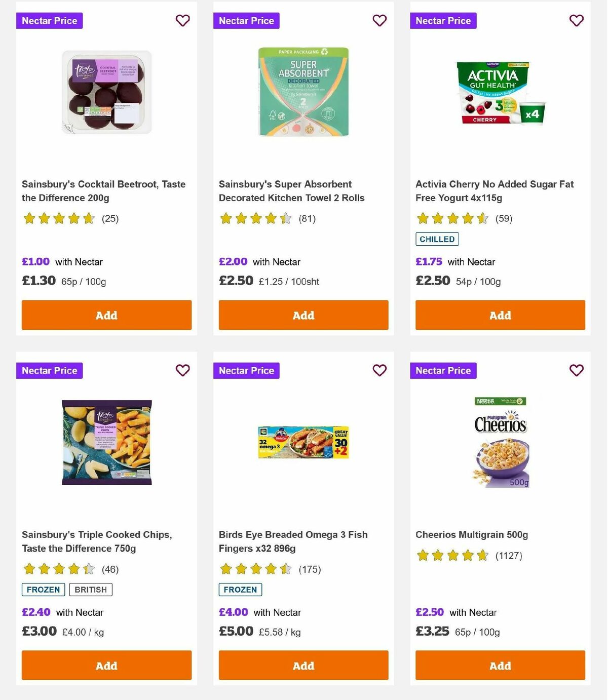Image resolution: width=608 pixels, height=700 pixels.
Task: Open the Cocktail Beetroot product page
Action: [x=103, y=191]
